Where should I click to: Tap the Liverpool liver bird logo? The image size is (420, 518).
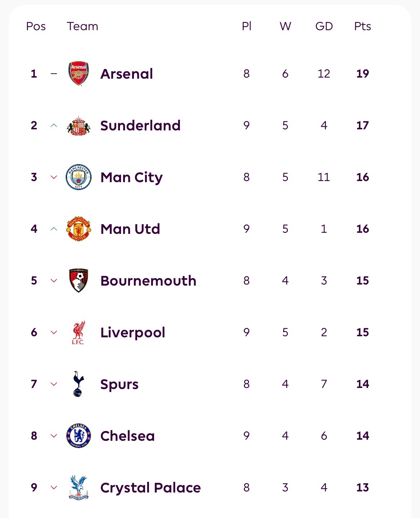point(78,332)
